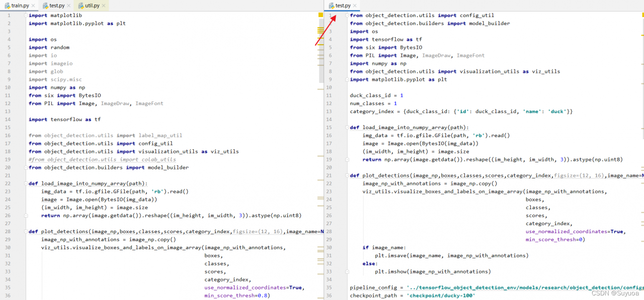The width and height of the screenshot is (644, 300).
Task: Collapse imports fold at 'import matplotlib' line
Action: point(26,16)
